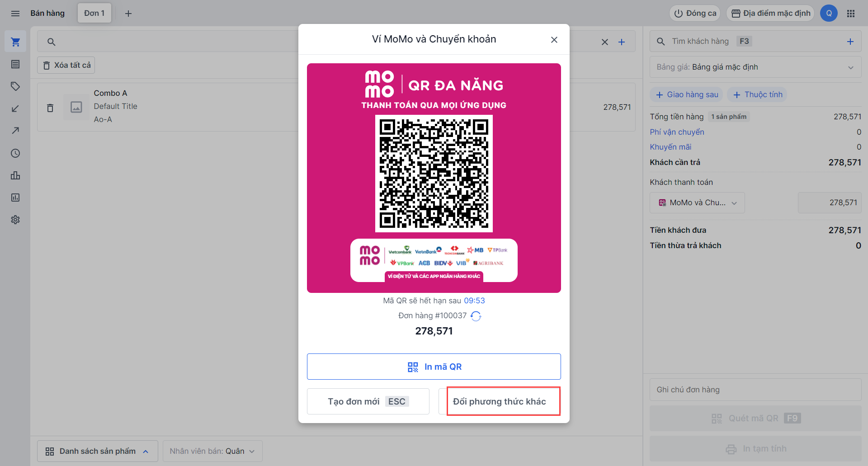Add a new customer with plus icon
The width and height of the screenshot is (868, 466).
[850, 42]
